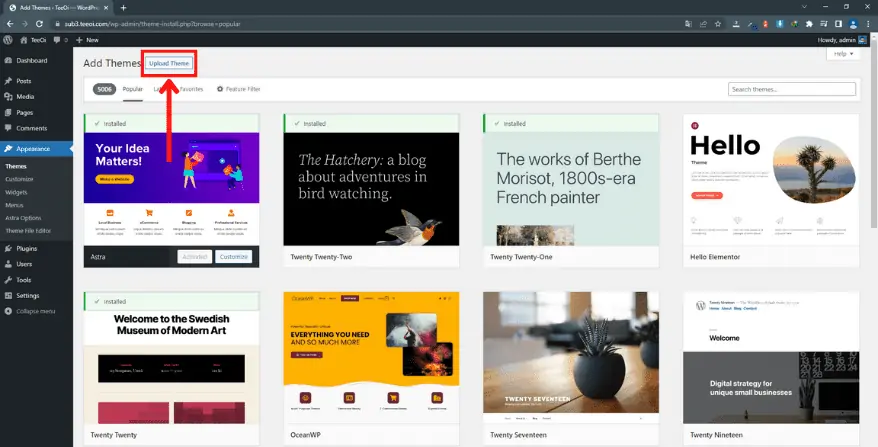Open the comments bubble in admin bar
This screenshot has width=878, height=447.
tap(60, 40)
